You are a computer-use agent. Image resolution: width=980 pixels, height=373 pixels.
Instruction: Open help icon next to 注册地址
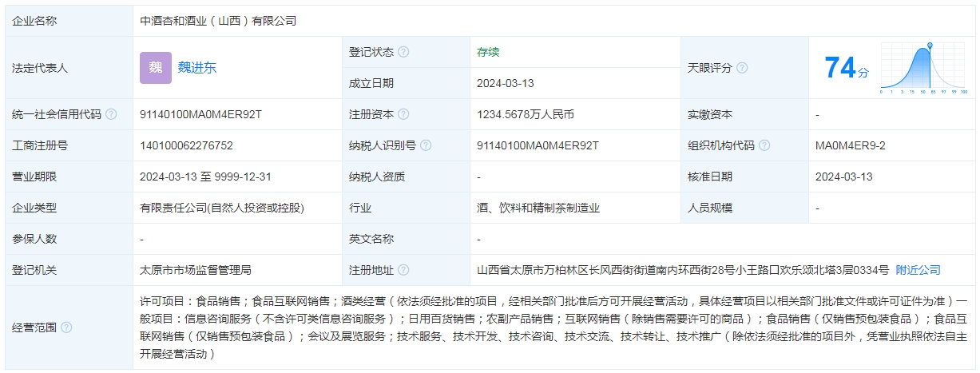point(403,270)
